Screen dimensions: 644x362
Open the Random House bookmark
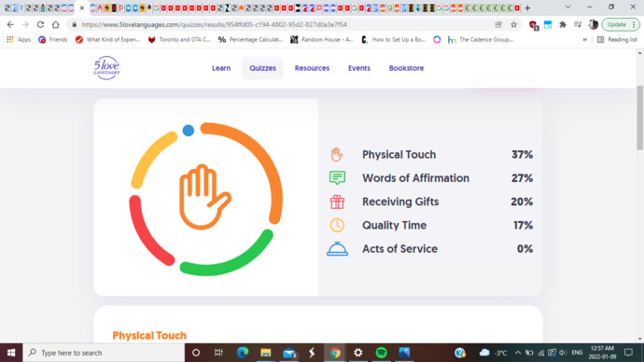pos(322,39)
